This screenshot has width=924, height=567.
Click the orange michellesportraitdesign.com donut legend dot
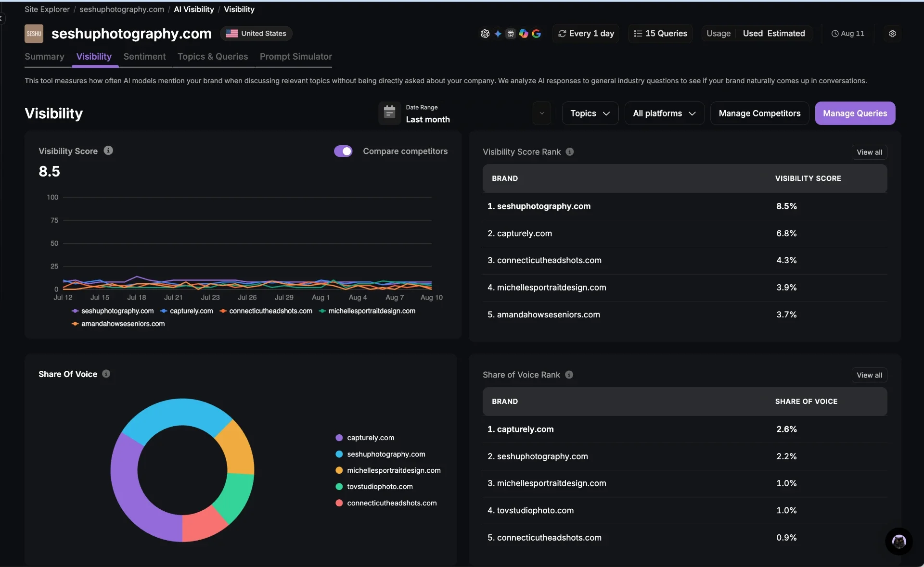[339, 471]
